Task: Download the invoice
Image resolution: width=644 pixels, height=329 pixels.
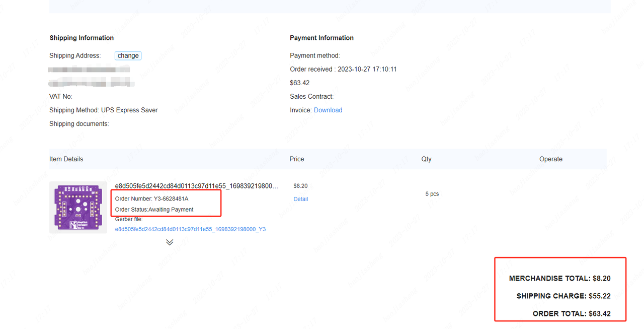Action: [x=328, y=110]
